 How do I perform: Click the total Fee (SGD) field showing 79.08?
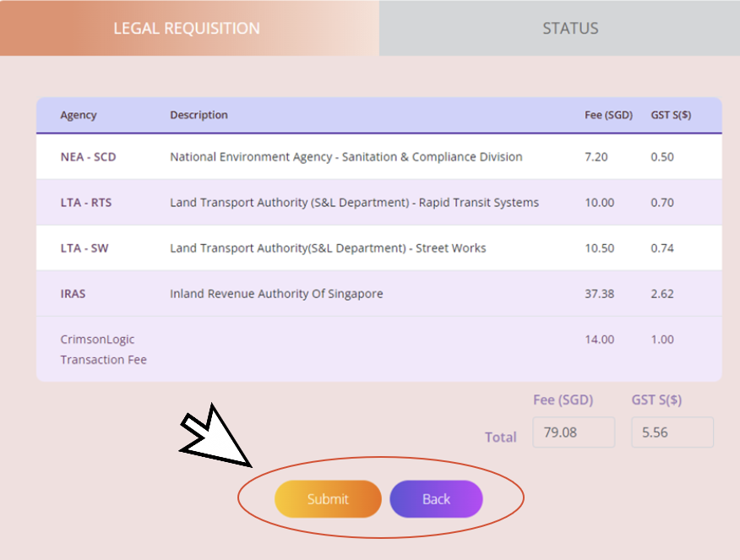[574, 432]
